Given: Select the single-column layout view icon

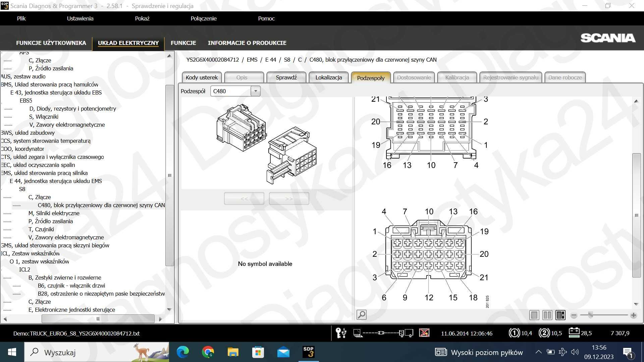Looking at the screenshot, I should (534, 315).
